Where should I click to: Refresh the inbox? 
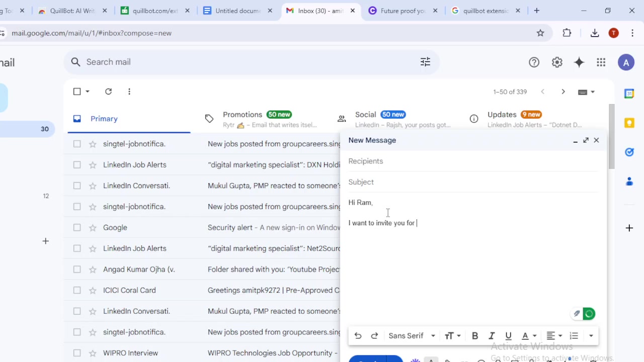(108, 92)
